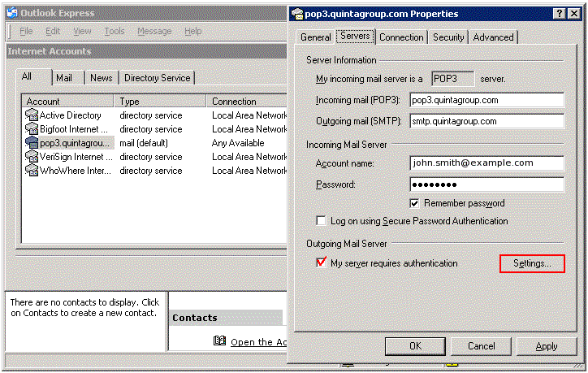Viewport: 588px width, 373px height.
Task: Open the View menu in Outlook Express
Action: (x=82, y=31)
